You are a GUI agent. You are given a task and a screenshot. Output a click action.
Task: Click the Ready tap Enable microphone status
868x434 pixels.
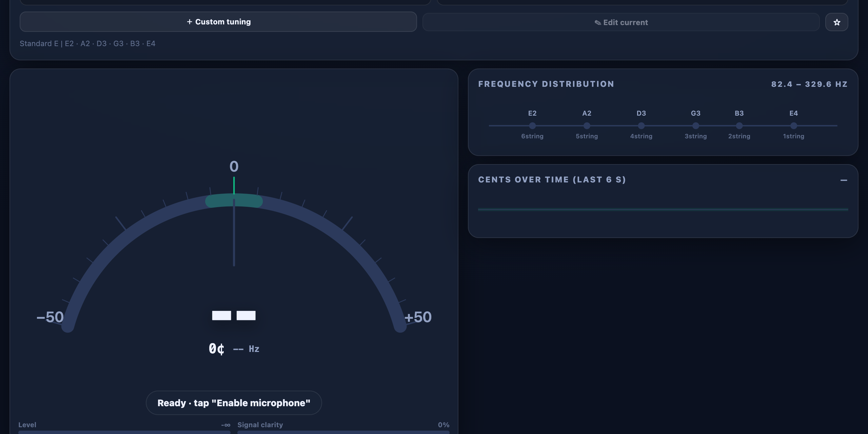tap(234, 403)
